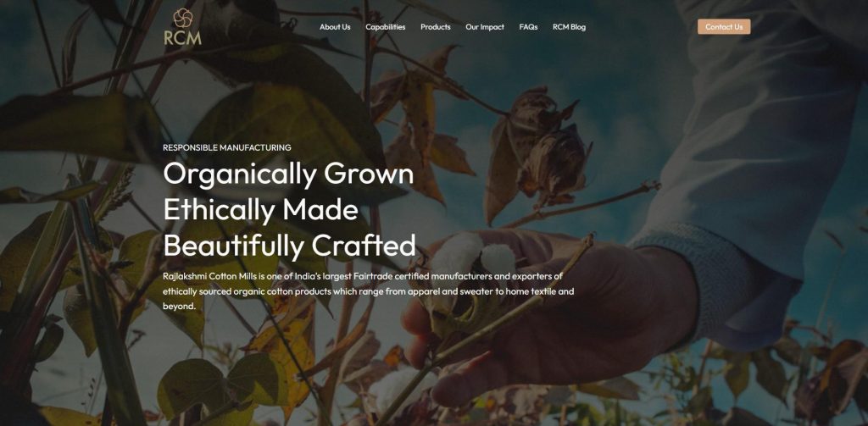868x426 pixels.
Task: Click the Organically Grown heading line
Action: [x=288, y=174]
